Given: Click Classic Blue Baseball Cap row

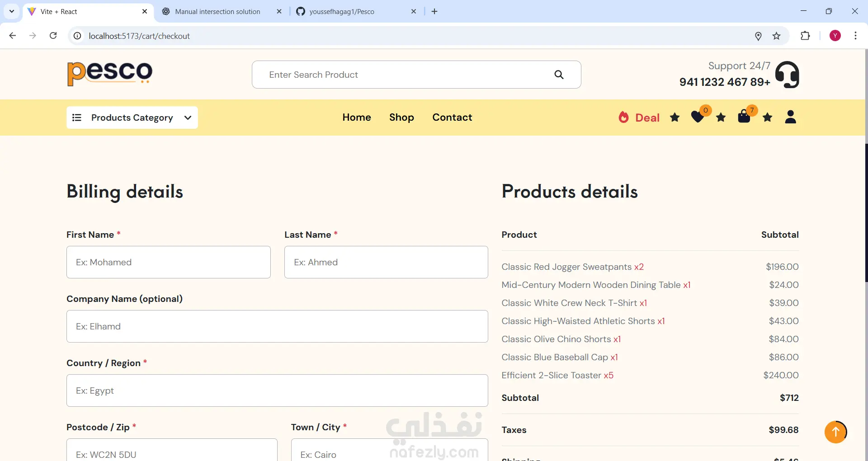Looking at the screenshot, I should click(x=650, y=357).
